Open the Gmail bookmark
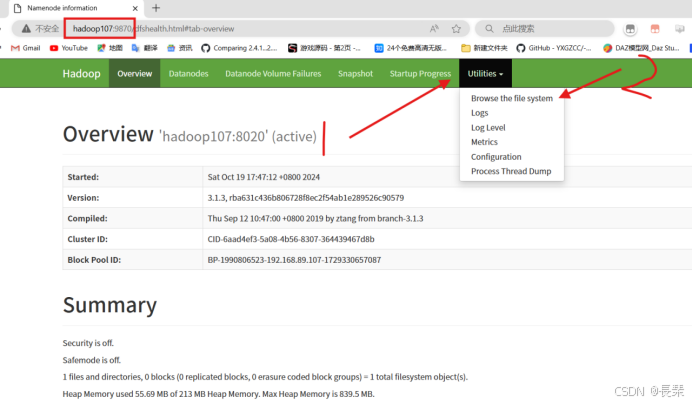The image size is (692, 405). pos(26,48)
